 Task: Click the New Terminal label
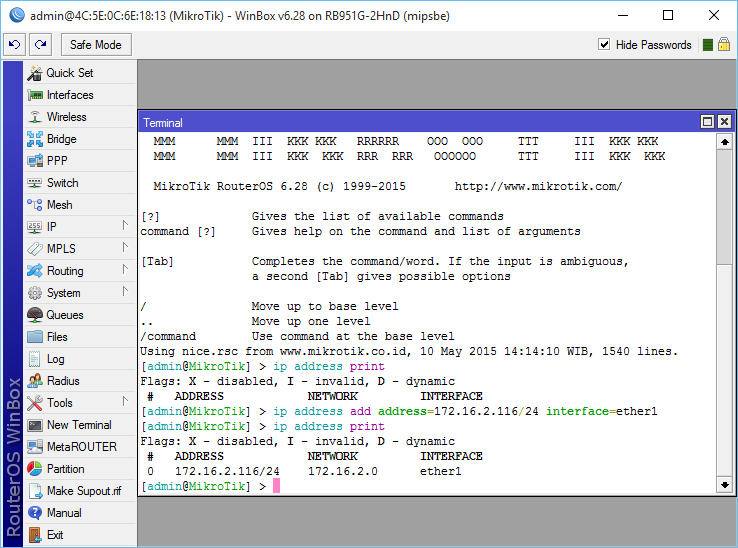pyautogui.click(x=79, y=425)
